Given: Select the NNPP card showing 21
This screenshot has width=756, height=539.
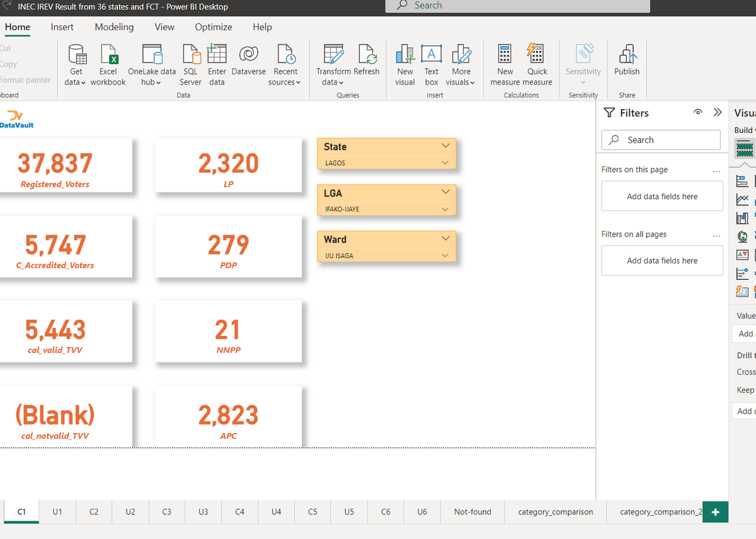Looking at the screenshot, I should point(228,331).
